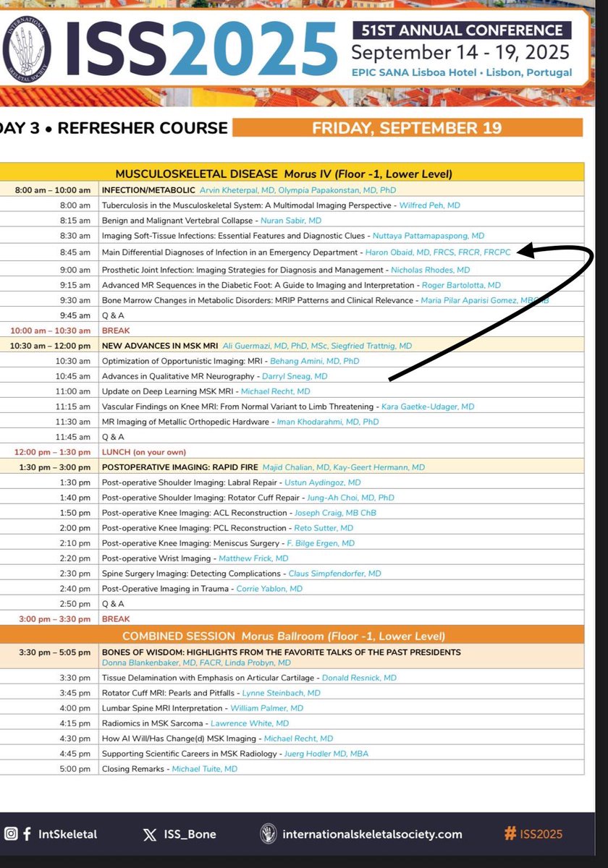Select the skeletal hand logo in the footer

pyautogui.click(x=269, y=833)
